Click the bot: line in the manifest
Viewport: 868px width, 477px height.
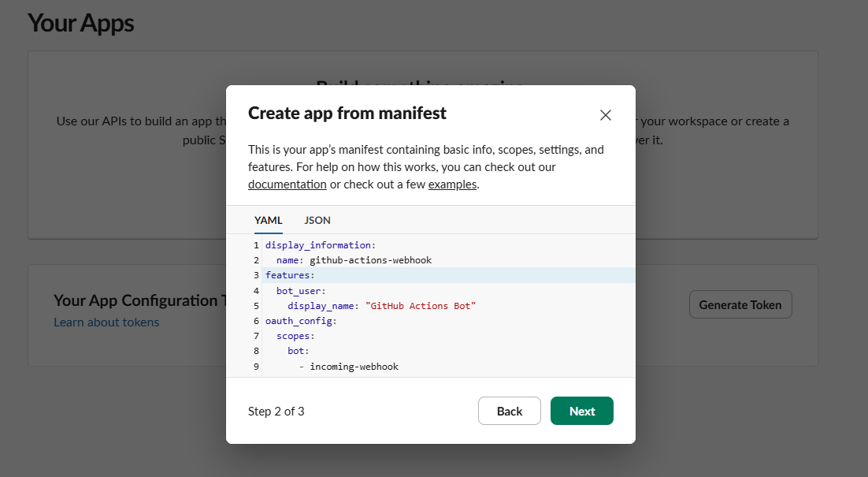click(299, 351)
